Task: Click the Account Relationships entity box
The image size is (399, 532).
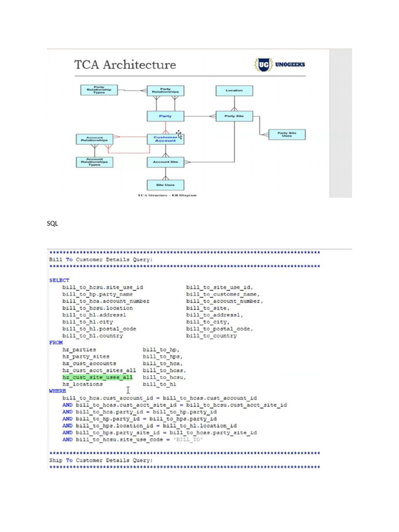Action: (95, 139)
